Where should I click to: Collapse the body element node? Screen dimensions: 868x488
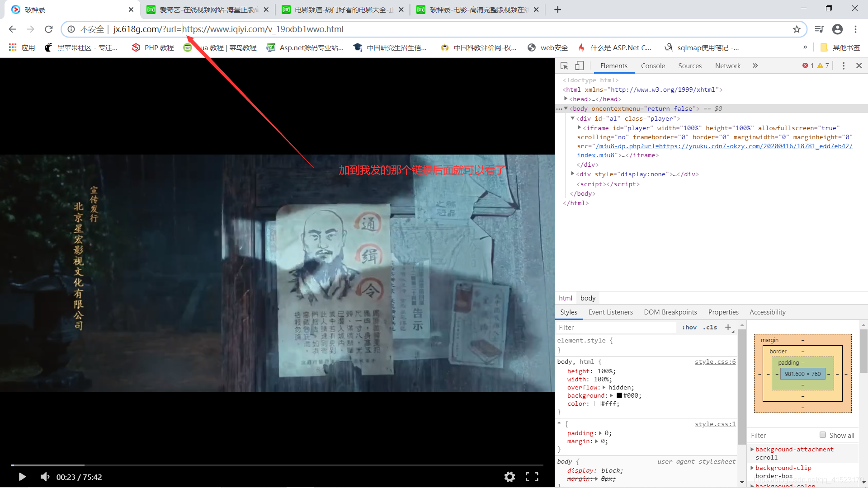click(566, 108)
